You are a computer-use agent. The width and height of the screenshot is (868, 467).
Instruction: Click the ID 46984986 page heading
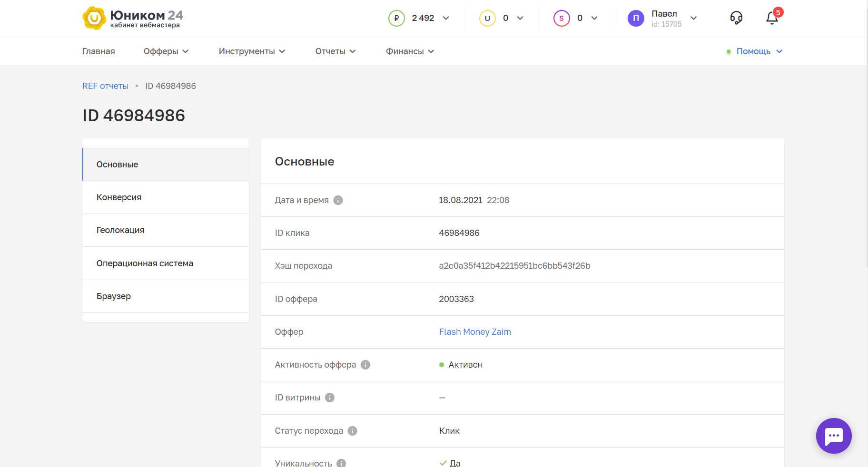[x=134, y=116]
